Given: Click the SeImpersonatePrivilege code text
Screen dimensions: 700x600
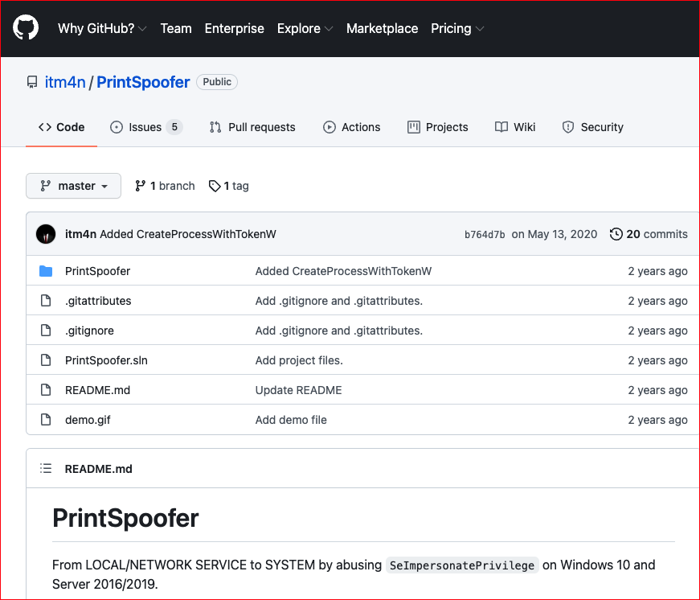Looking at the screenshot, I should [x=462, y=565].
